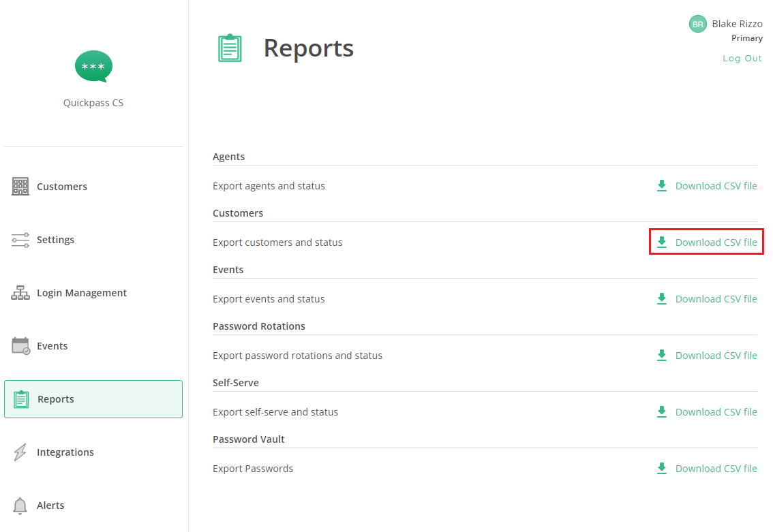Image resolution: width=773 pixels, height=532 pixels.
Task: Click the Customers building icon in sidebar
Action: (x=20, y=187)
